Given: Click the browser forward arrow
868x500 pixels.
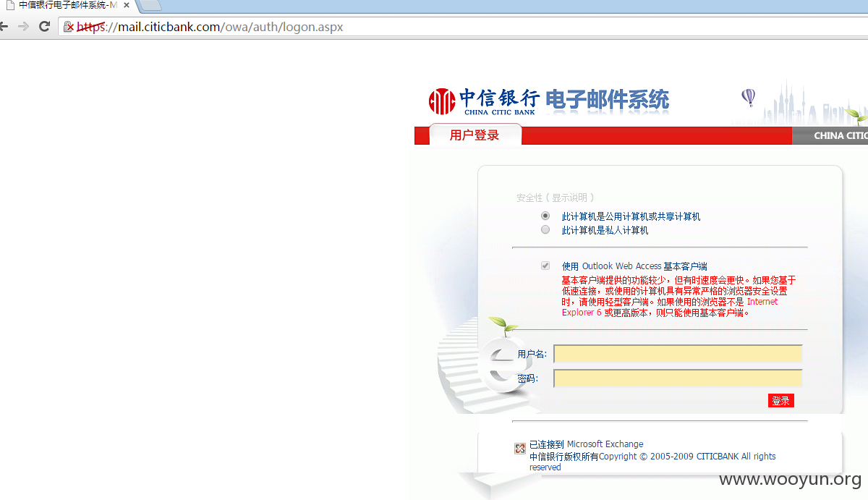Looking at the screenshot, I should (23, 27).
